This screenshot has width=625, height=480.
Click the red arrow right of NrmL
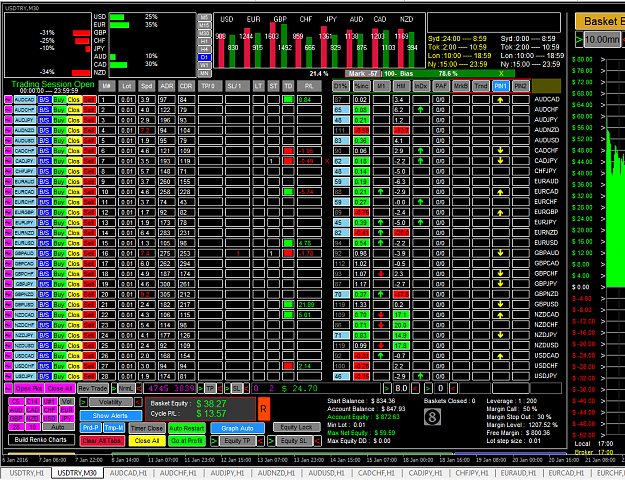139,388
